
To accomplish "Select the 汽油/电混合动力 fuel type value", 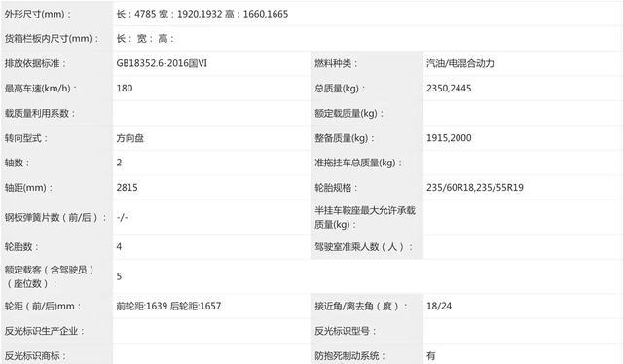I will tap(460, 63).
